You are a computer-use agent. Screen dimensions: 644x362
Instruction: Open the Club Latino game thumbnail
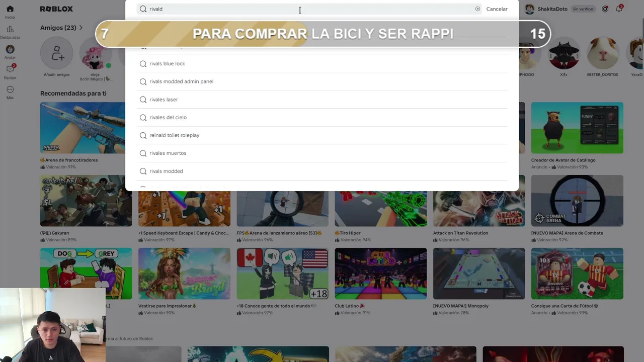coord(381,274)
